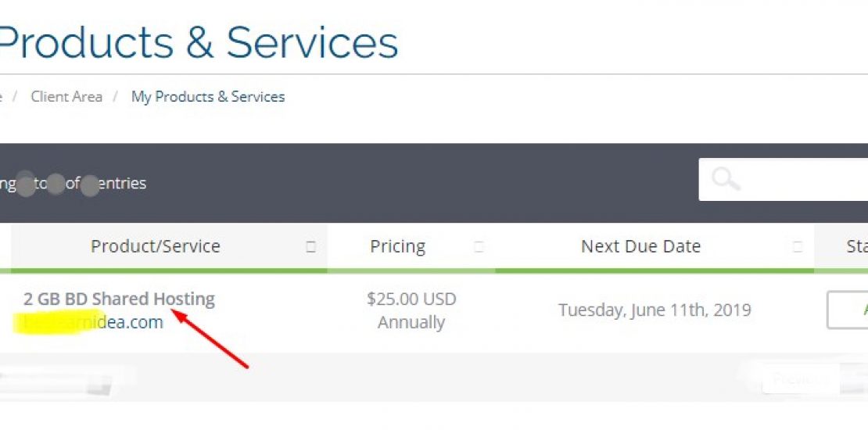Click the Pricing column sort icon
The height and width of the screenshot is (430, 868).
pos(479,247)
